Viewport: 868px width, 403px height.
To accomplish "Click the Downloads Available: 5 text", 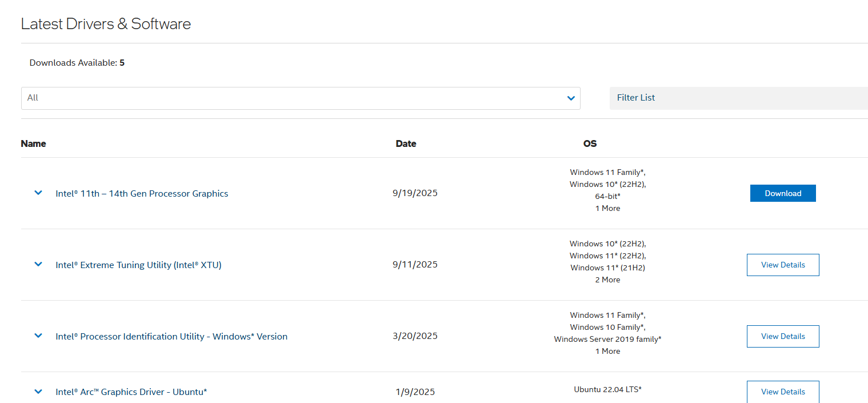I will (77, 63).
